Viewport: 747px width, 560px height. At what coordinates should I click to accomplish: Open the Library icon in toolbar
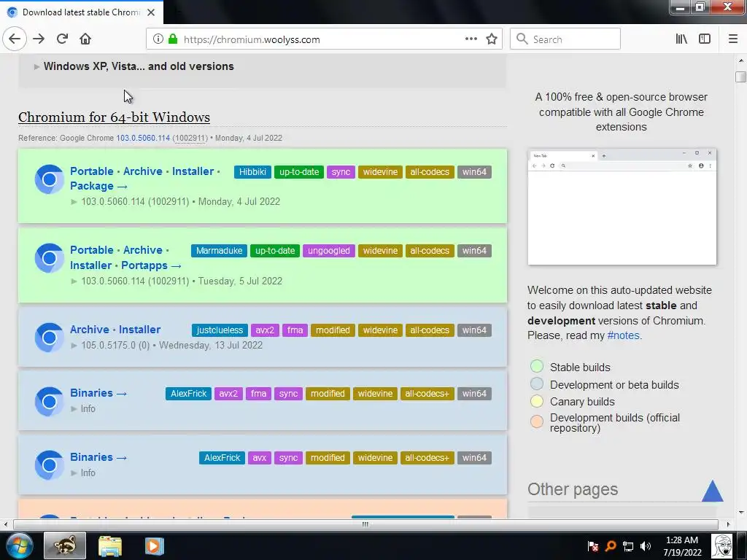coord(681,39)
